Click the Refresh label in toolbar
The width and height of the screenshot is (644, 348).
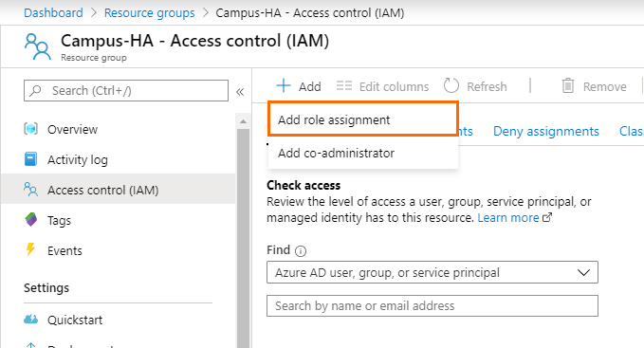tap(487, 86)
